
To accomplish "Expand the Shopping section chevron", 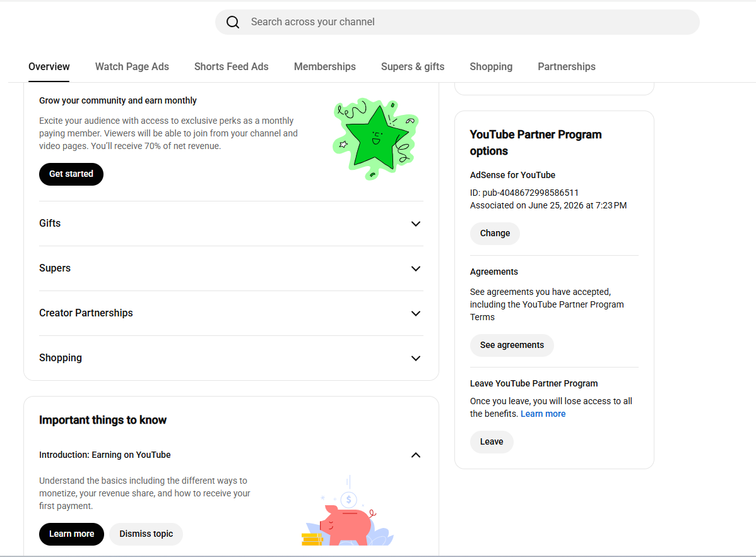I will [416, 358].
